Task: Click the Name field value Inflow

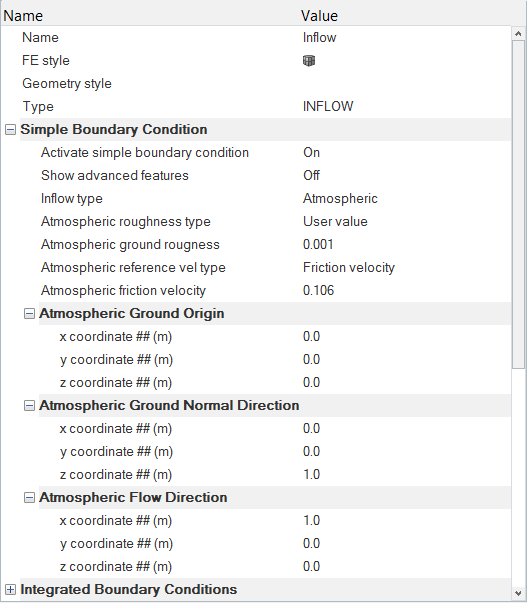Action: (320, 38)
